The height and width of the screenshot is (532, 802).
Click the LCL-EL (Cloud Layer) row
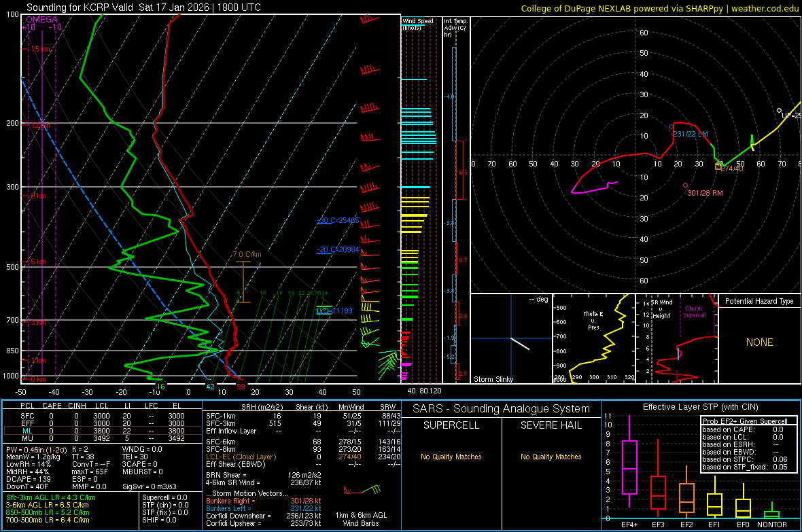(303, 457)
